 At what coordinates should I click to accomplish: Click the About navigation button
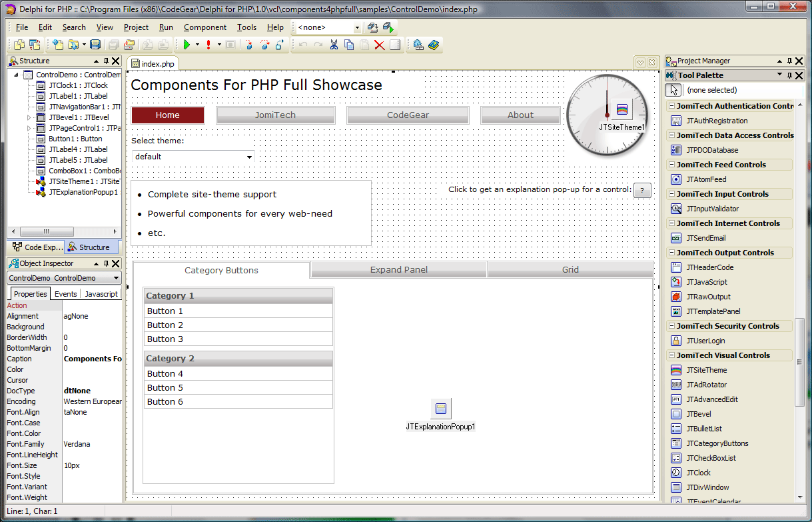tap(520, 115)
